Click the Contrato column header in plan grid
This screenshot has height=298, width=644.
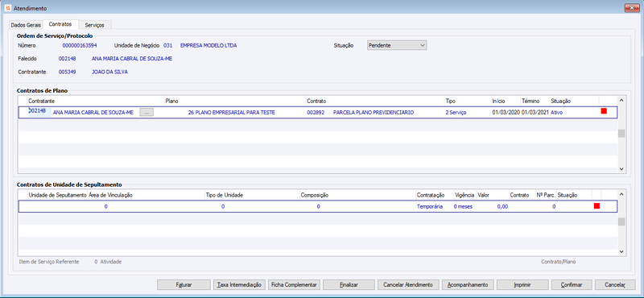pyautogui.click(x=375, y=101)
